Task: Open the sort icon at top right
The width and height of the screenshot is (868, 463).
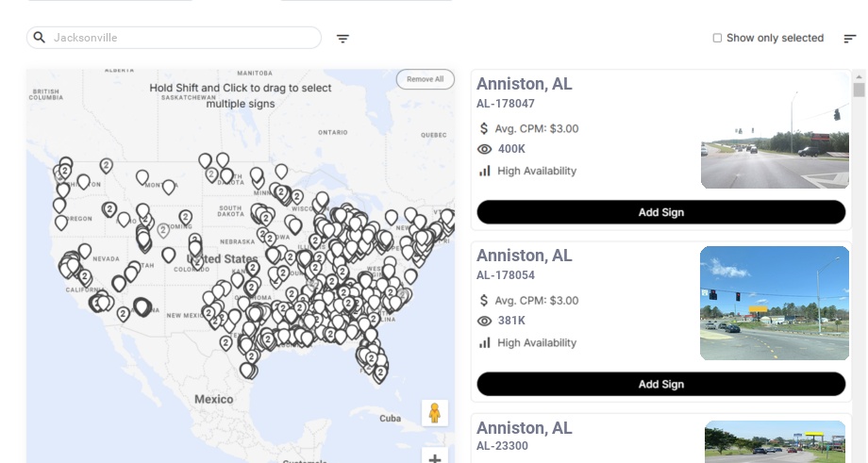Action: point(850,39)
